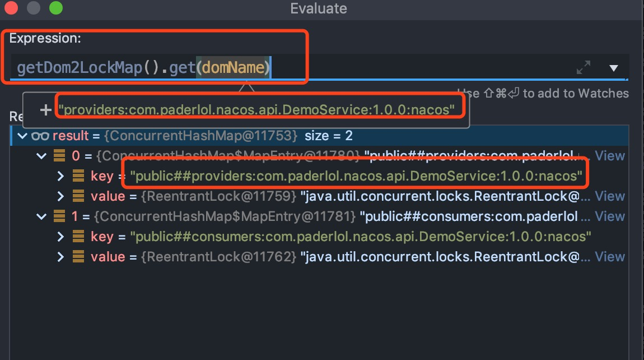Collapse the result ConcurrentHashMap node
Screen dimensions: 644x360
[21, 135]
